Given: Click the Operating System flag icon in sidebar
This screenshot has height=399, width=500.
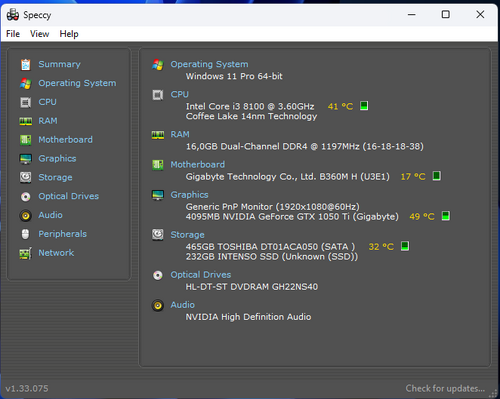Looking at the screenshot, I should click(26, 83).
